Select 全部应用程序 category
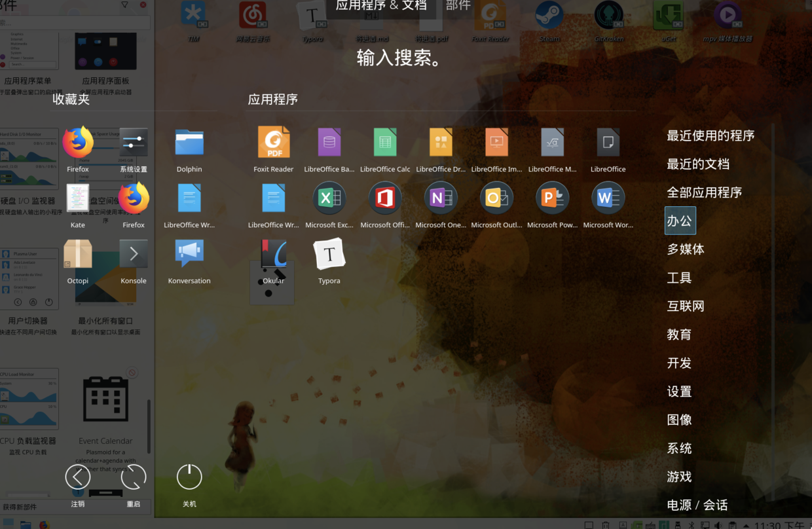 [705, 192]
